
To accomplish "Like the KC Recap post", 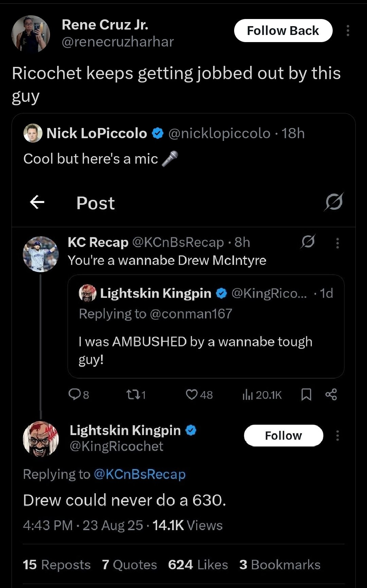I will 199,394.
